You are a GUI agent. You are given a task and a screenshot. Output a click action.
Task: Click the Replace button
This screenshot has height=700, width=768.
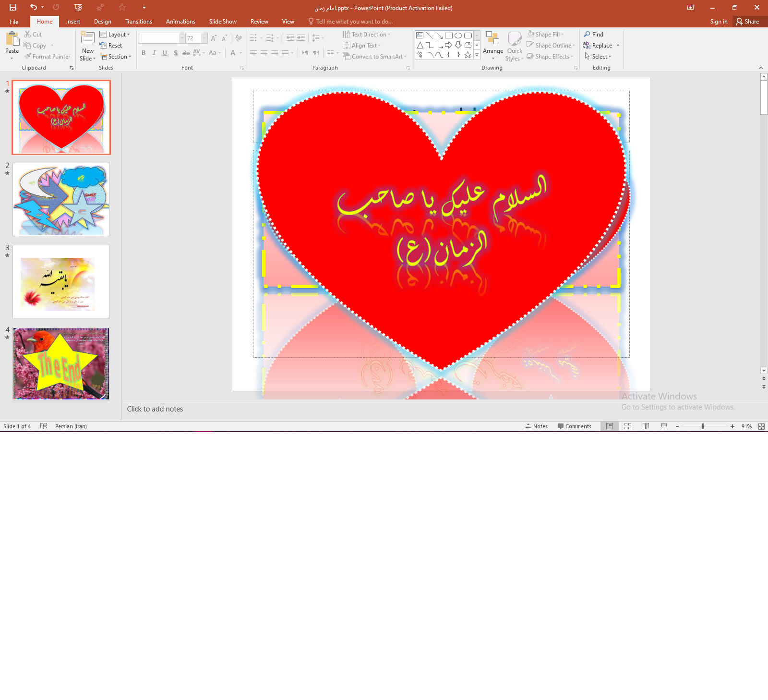(598, 46)
